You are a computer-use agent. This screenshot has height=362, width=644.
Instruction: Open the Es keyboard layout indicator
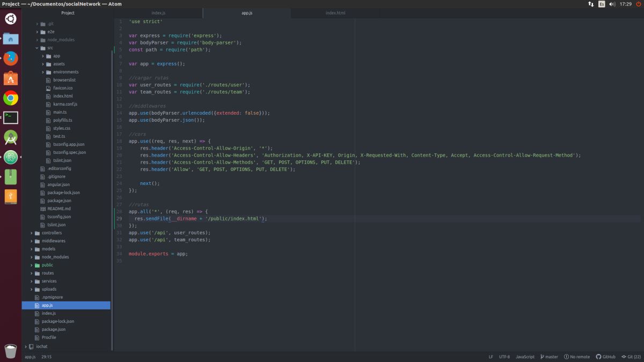602,4
